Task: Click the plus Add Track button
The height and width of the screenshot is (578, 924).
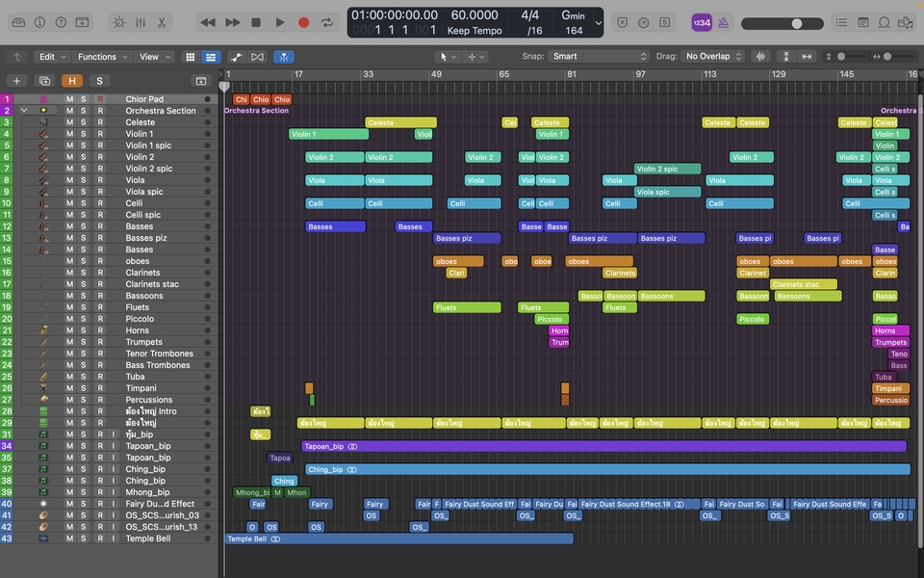Action: (16, 81)
